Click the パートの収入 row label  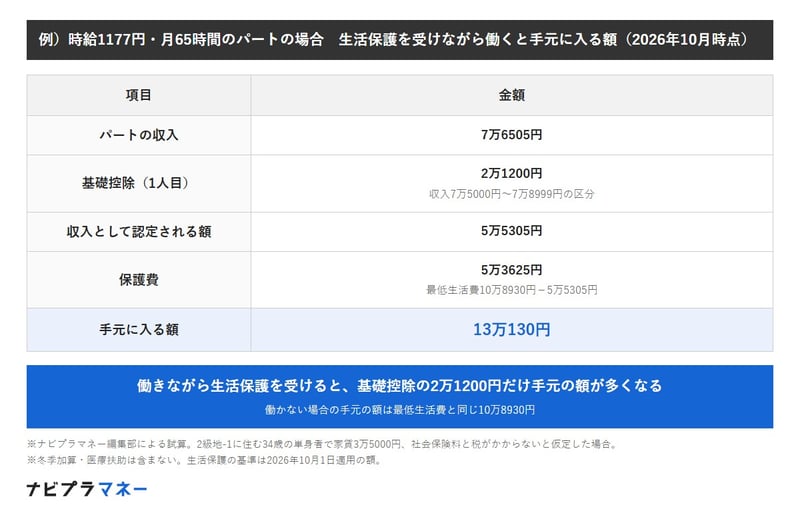coord(138,135)
